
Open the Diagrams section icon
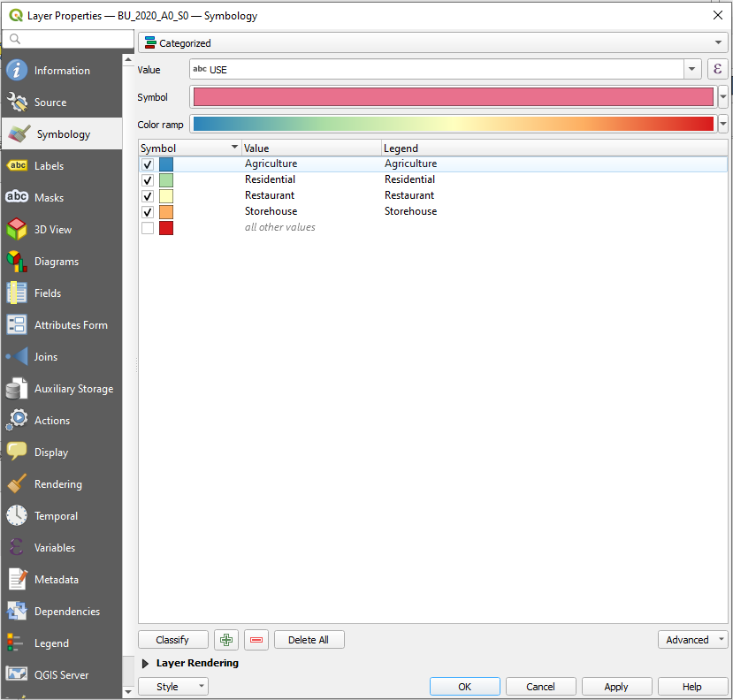(x=17, y=262)
